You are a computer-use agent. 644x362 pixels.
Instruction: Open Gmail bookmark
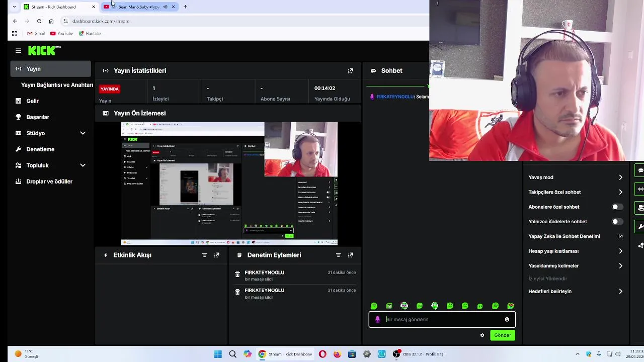click(36, 33)
